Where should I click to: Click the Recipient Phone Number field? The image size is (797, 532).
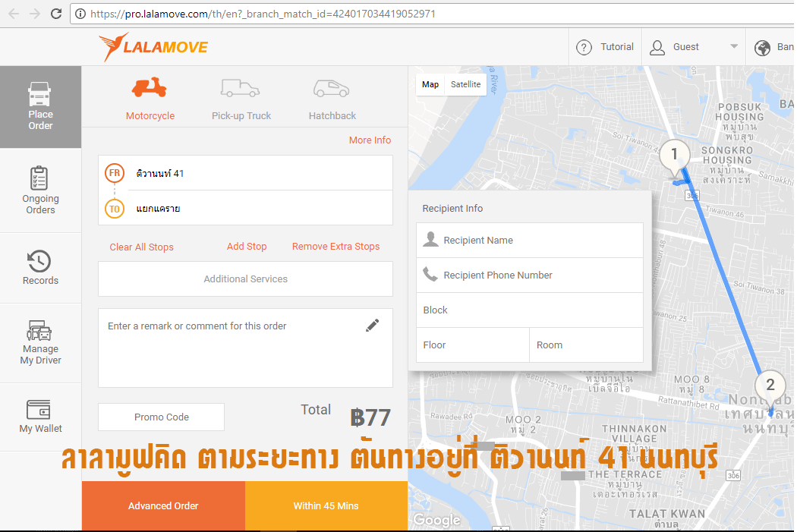click(x=530, y=275)
